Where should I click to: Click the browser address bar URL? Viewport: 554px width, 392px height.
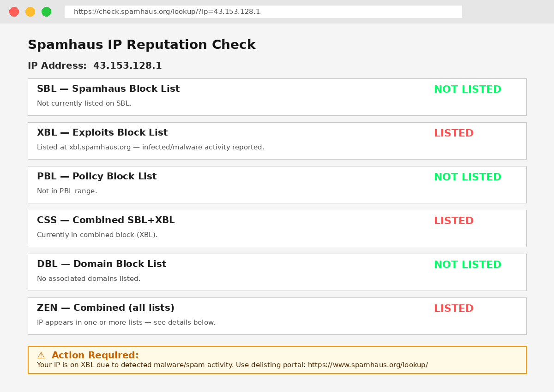click(263, 12)
